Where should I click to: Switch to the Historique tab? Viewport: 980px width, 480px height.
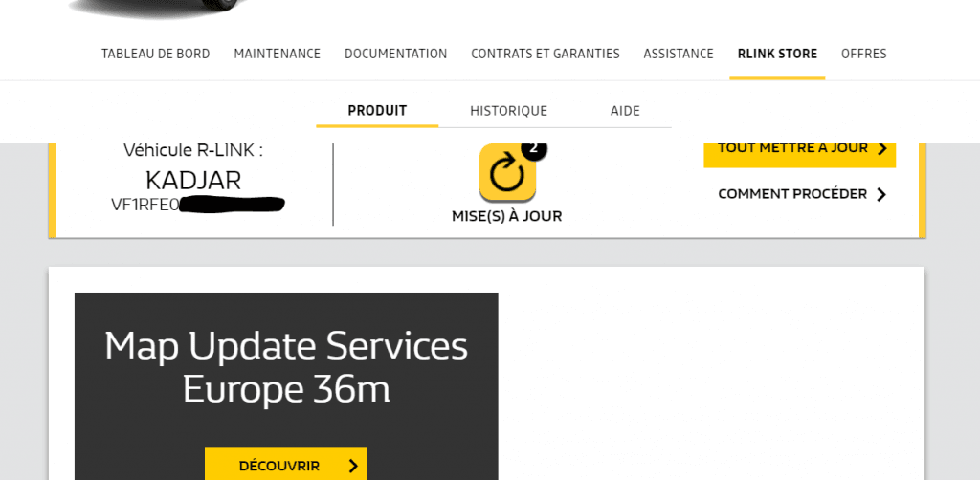[508, 111]
